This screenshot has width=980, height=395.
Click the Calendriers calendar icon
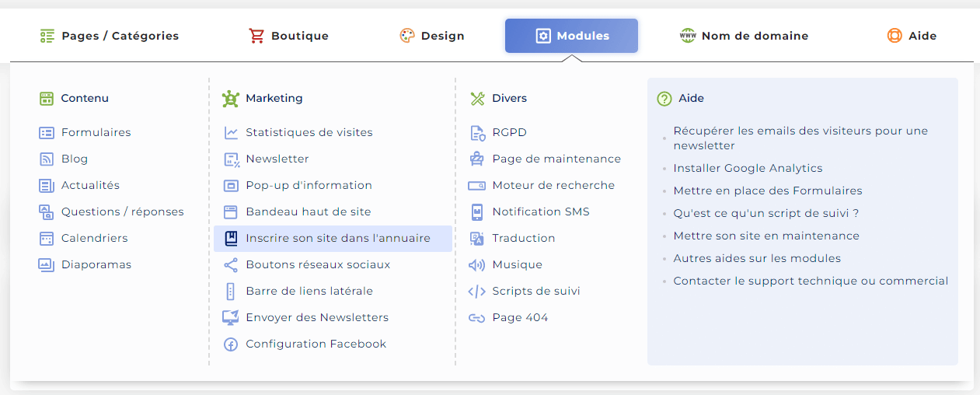click(47, 239)
